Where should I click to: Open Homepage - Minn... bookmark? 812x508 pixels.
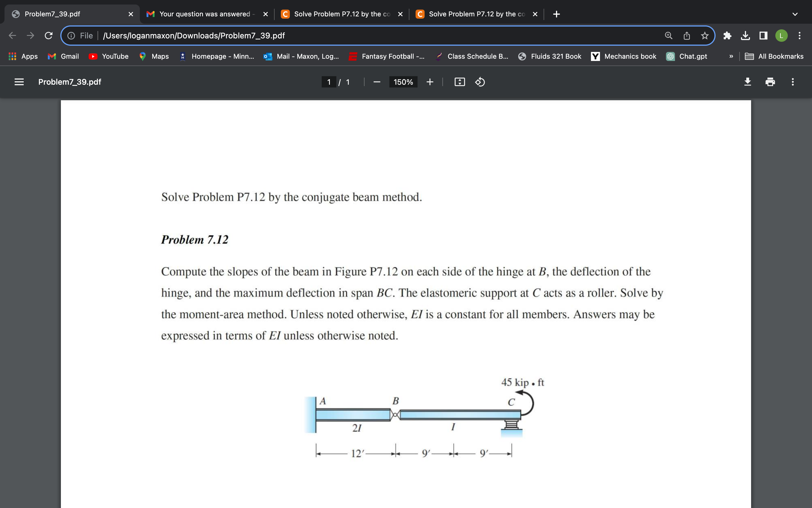click(x=217, y=56)
